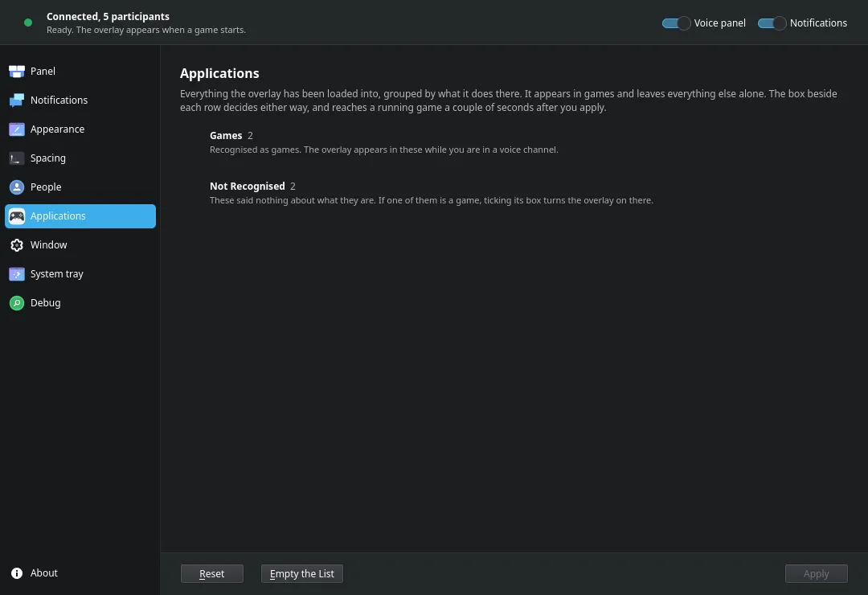The image size is (868, 595).
Task: Show the About page
Action: [x=80, y=572]
